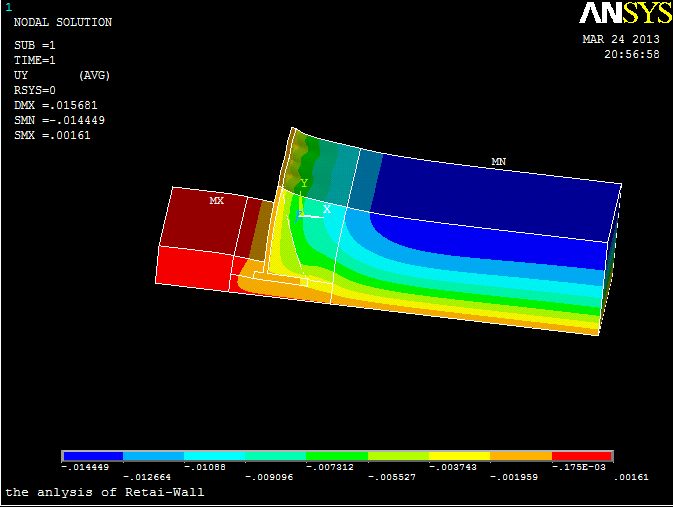Click the (AVG) label
Screen dimensions: 673x507
point(94,76)
